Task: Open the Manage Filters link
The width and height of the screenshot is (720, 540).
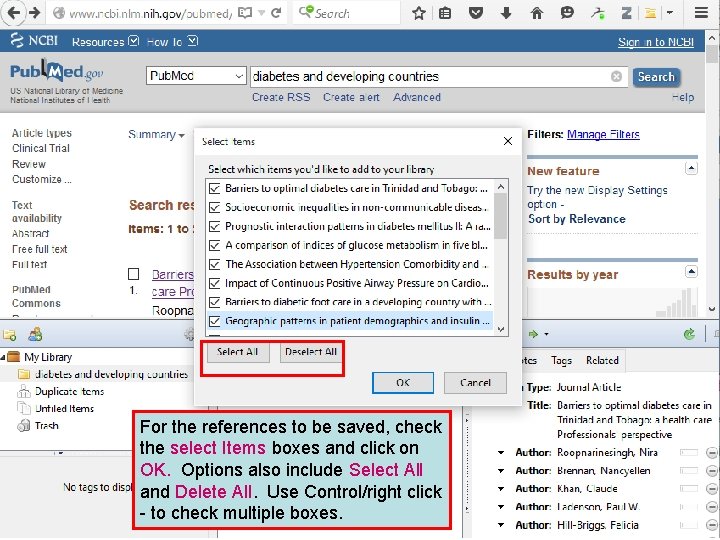Action: [x=603, y=135]
